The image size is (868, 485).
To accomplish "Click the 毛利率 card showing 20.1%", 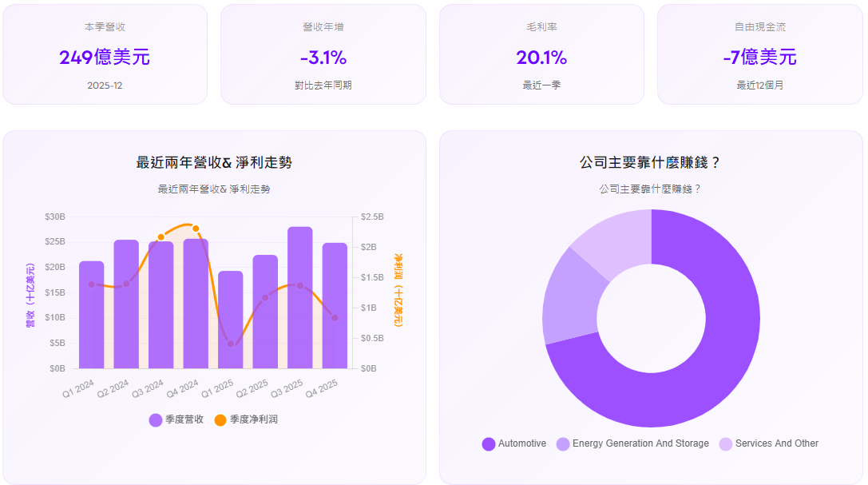I will coord(541,57).
